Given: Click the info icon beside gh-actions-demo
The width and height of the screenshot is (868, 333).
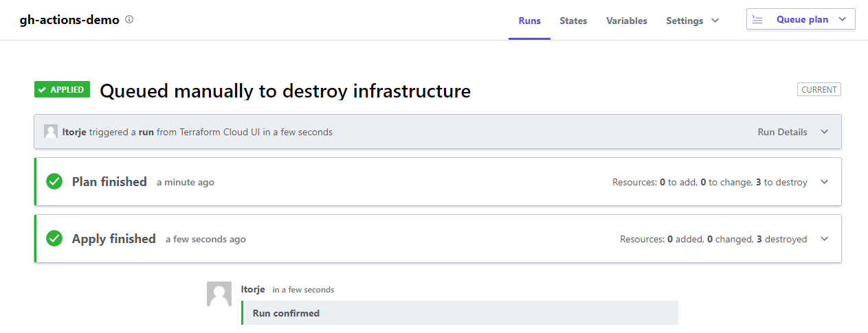Looking at the screenshot, I should click(x=129, y=20).
